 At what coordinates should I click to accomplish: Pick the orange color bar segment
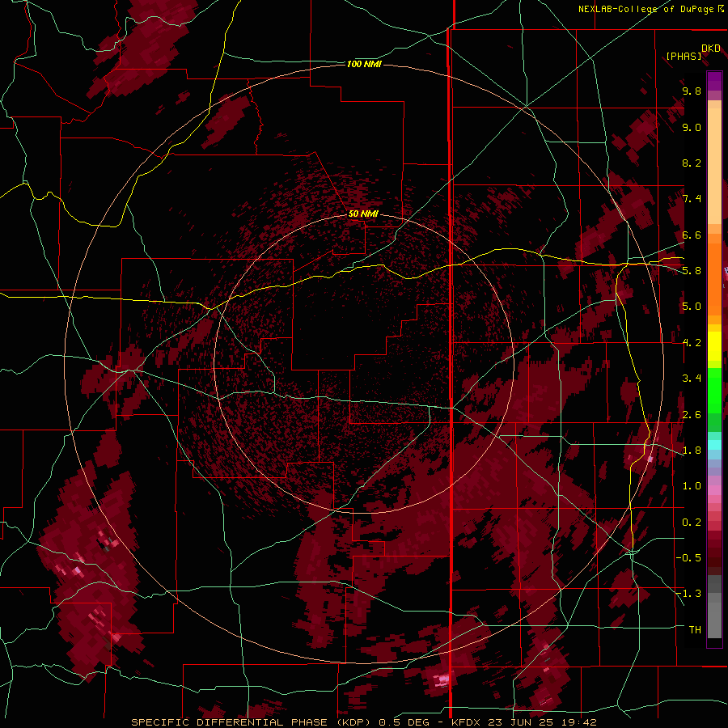click(714, 278)
